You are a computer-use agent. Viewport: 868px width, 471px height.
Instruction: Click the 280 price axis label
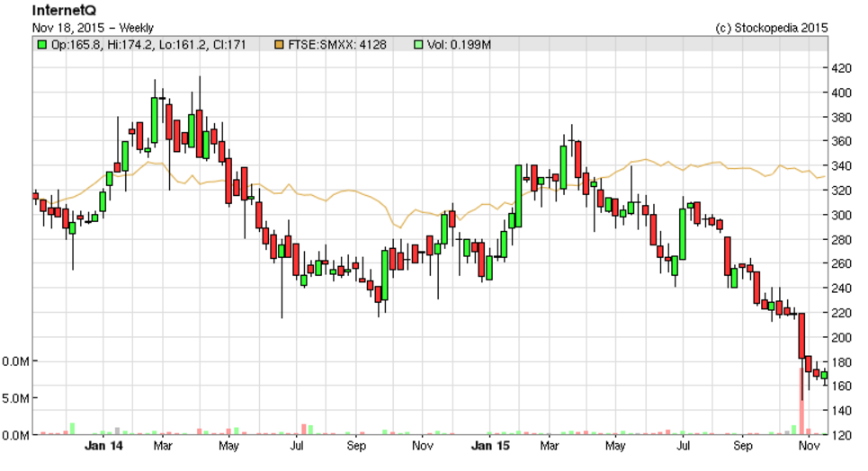(841, 239)
